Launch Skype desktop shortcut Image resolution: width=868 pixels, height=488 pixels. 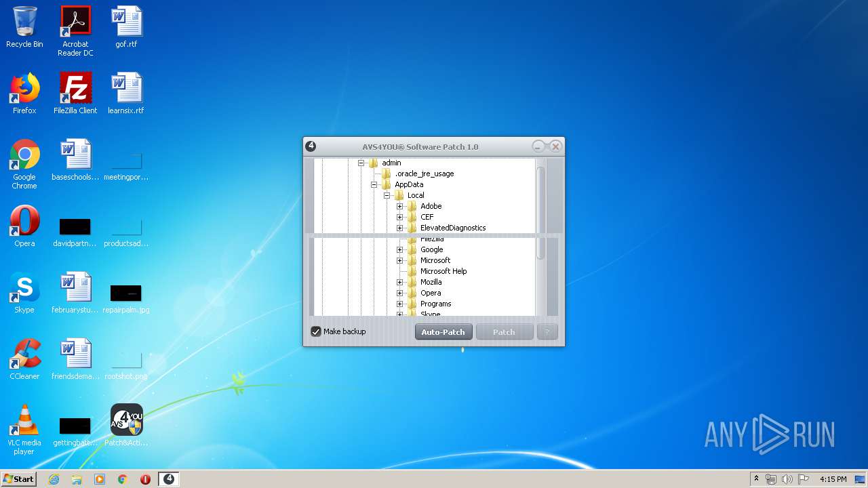click(24, 293)
